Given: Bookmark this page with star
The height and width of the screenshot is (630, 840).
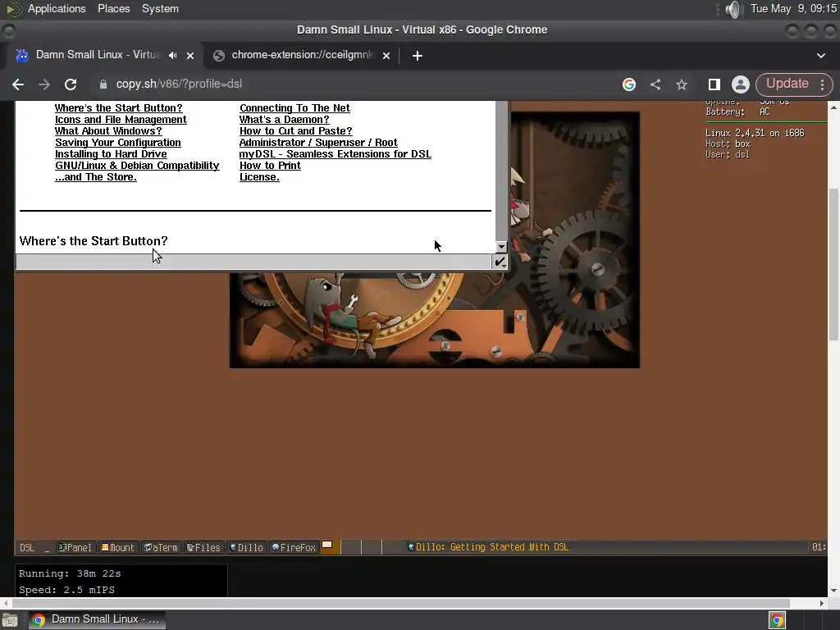Looking at the screenshot, I should click(682, 84).
